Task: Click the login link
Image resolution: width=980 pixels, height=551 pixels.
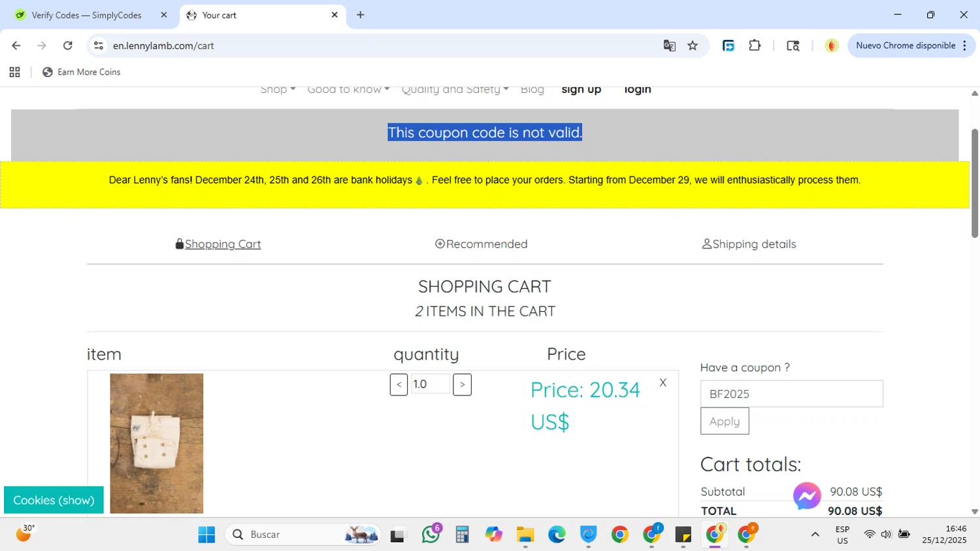Action: [638, 90]
